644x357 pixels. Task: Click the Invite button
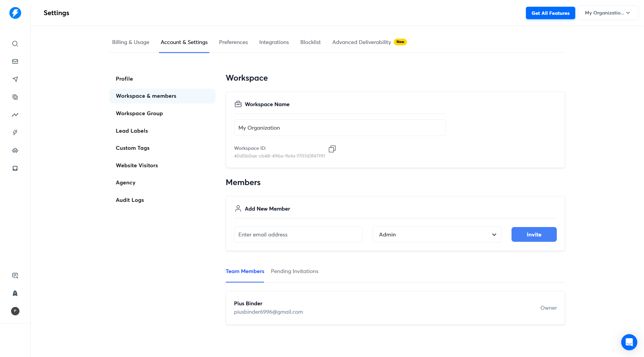[x=534, y=234]
